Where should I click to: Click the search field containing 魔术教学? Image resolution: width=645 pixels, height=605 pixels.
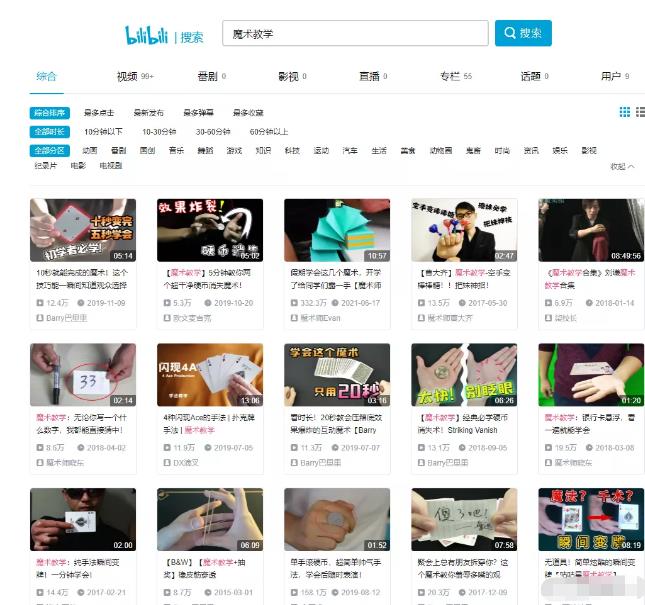(x=354, y=34)
